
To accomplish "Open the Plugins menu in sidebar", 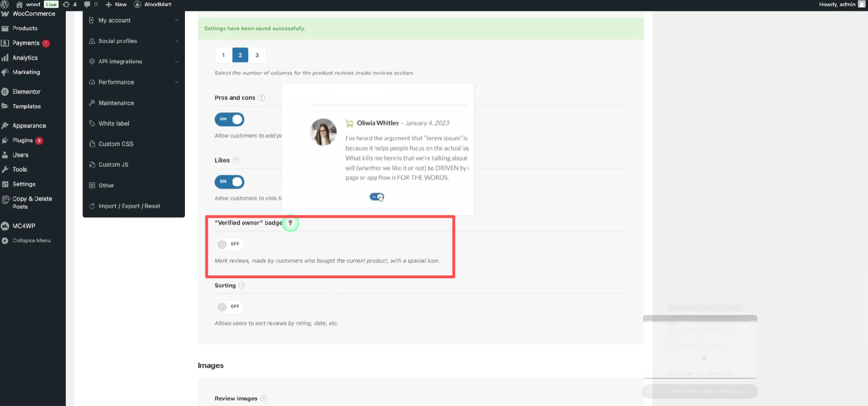I will (x=22, y=141).
